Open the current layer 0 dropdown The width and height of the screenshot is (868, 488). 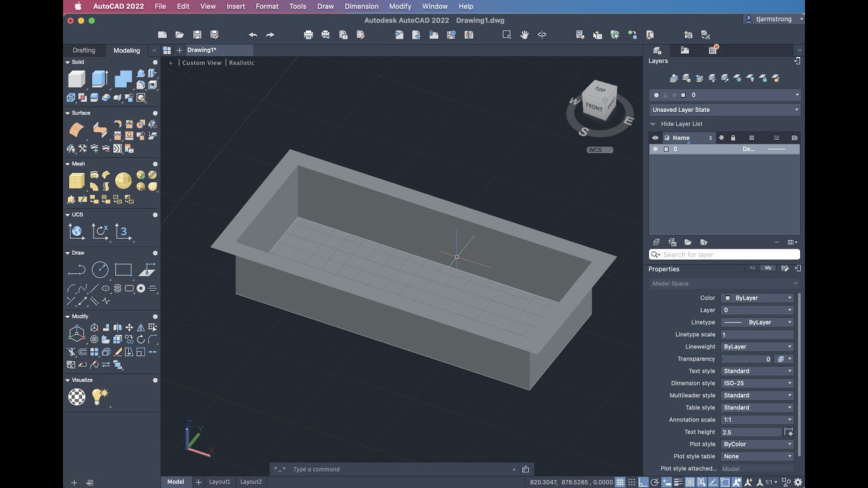click(x=725, y=95)
